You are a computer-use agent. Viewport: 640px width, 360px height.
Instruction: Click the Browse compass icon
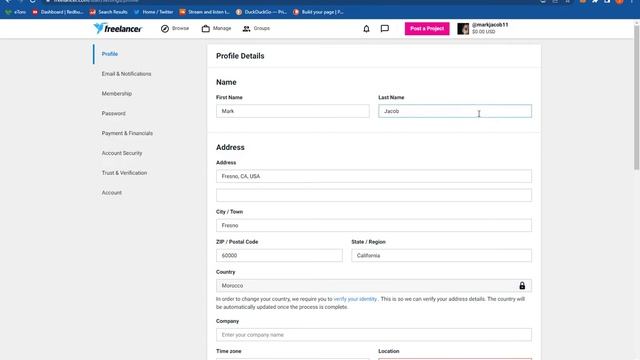tap(164, 29)
